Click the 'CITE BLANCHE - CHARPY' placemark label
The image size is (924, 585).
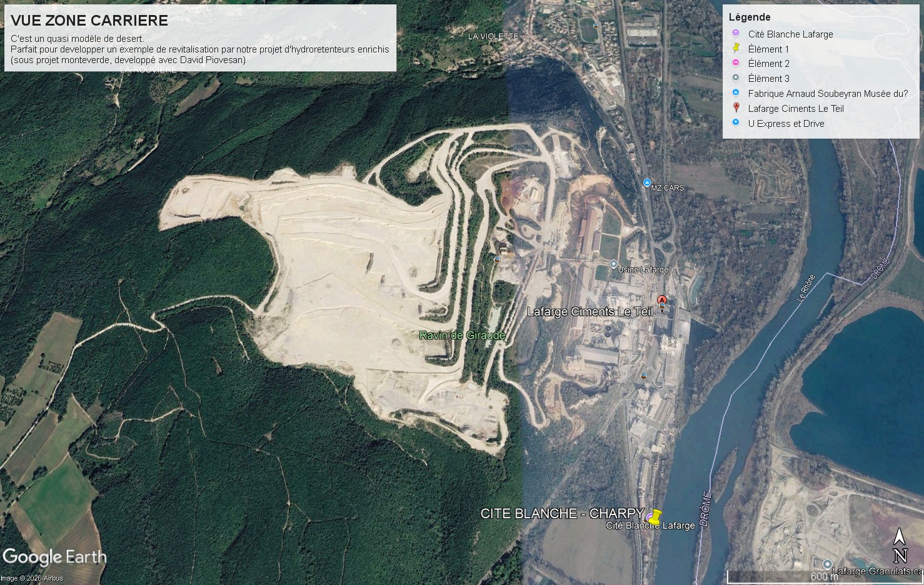point(563,513)
